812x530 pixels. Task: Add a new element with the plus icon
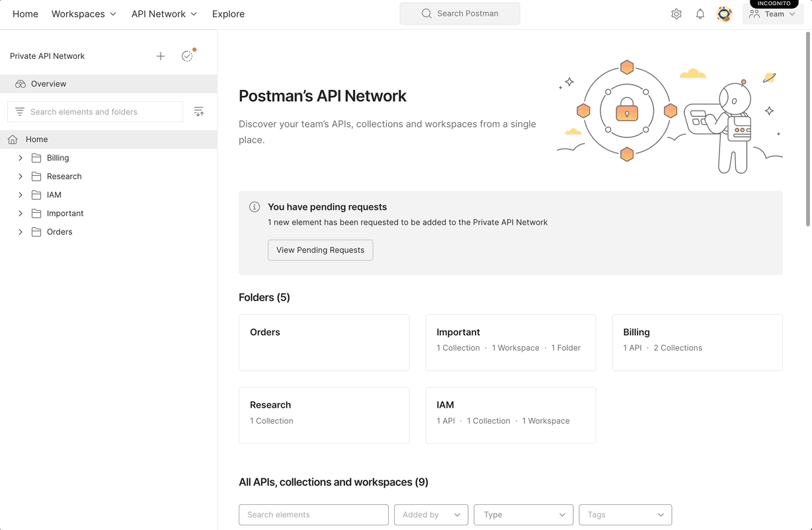(161, 56)
